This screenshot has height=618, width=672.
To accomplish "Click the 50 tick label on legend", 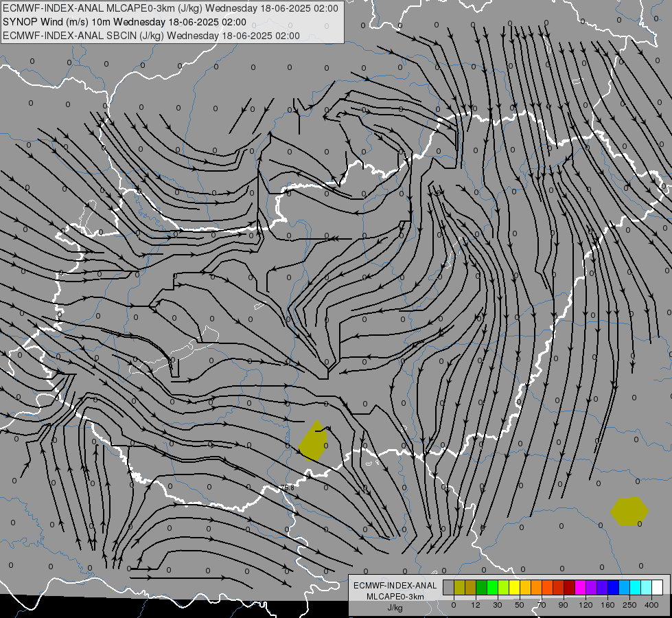I will pyautogui.click(x=520, y=605).
